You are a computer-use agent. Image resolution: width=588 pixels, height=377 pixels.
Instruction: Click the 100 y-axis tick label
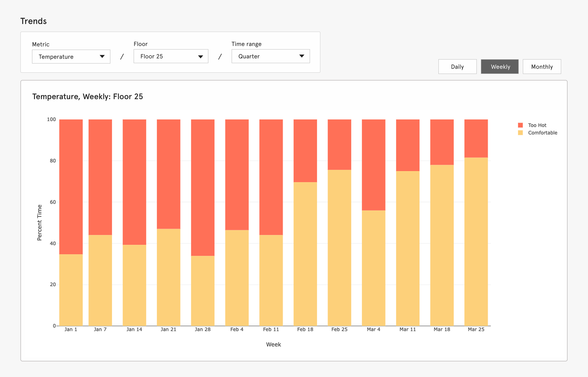coord(51,119)
